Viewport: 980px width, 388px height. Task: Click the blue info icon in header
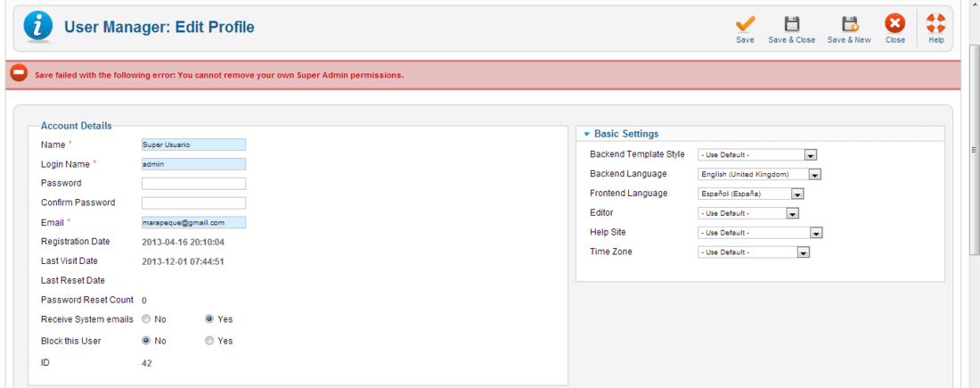click(37, 28)
